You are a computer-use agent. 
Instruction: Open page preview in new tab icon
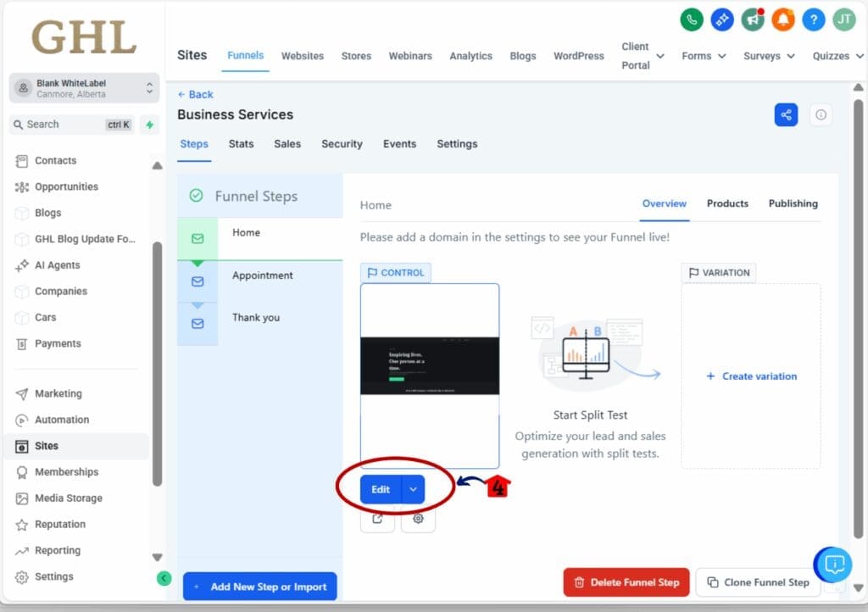377,519
